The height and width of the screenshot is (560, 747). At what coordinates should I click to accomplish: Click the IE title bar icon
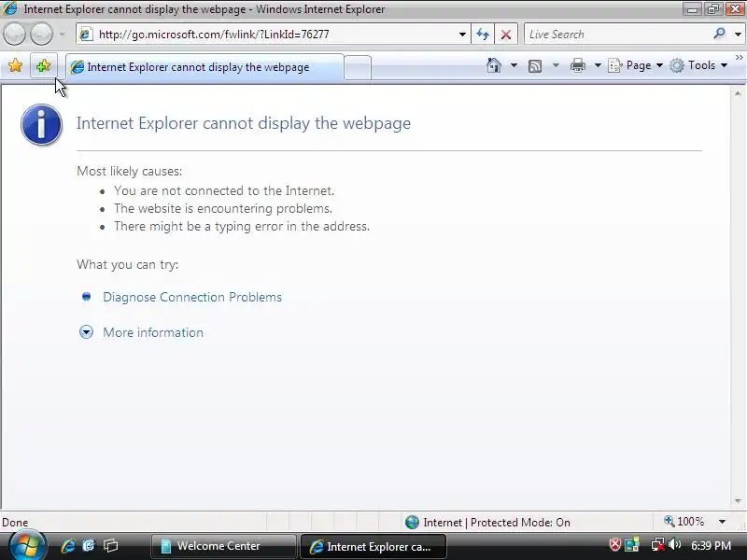tap(10, 8)
